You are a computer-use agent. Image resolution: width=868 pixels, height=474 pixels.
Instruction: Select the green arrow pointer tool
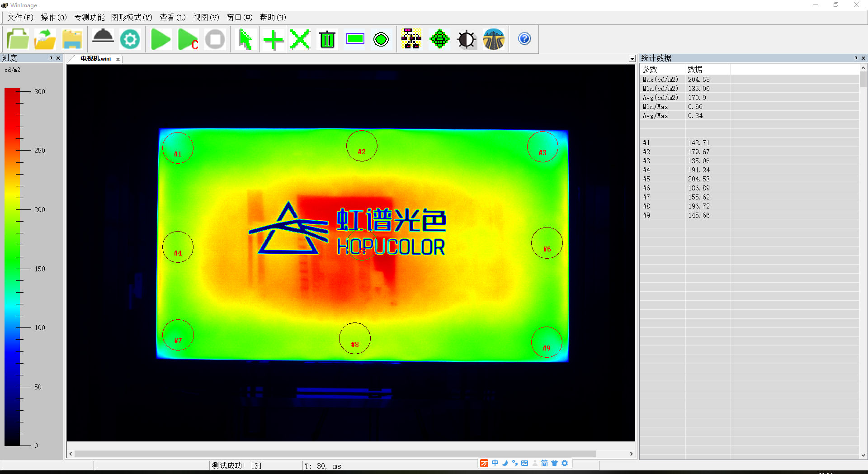(245, 39)
